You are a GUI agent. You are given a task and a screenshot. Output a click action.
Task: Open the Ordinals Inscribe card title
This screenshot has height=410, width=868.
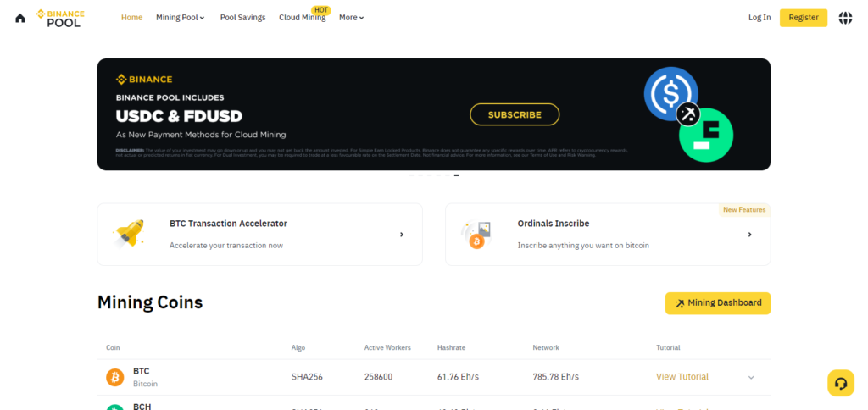[x=553, y=224]
